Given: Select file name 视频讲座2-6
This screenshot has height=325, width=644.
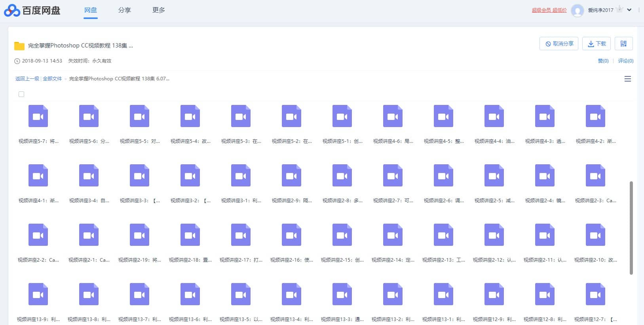Looking at the screenshot, I should [444, 201].
